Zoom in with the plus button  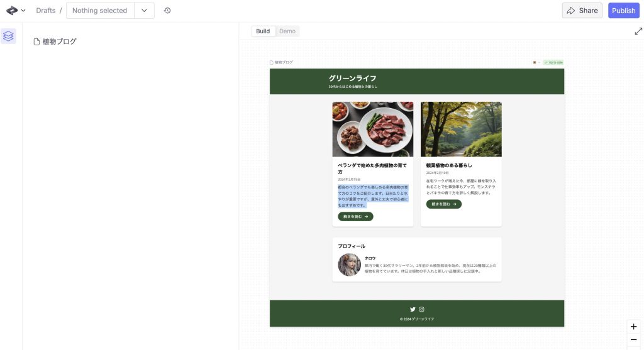[x=633, y=327]
